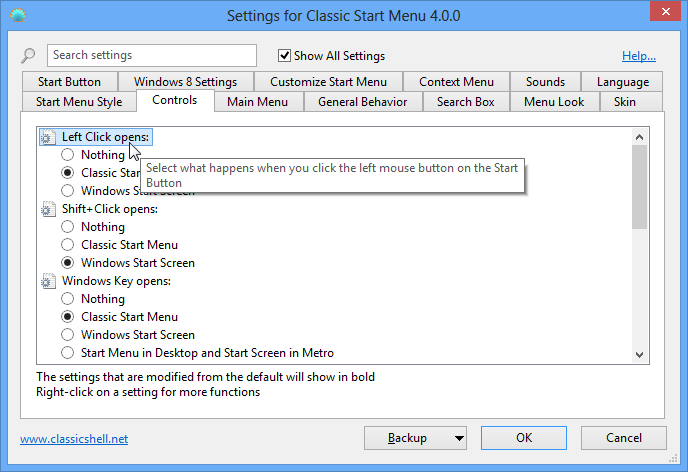The image size is (688, 472).
Task: Open the Backup dropdown arrow
Action: 459,438
